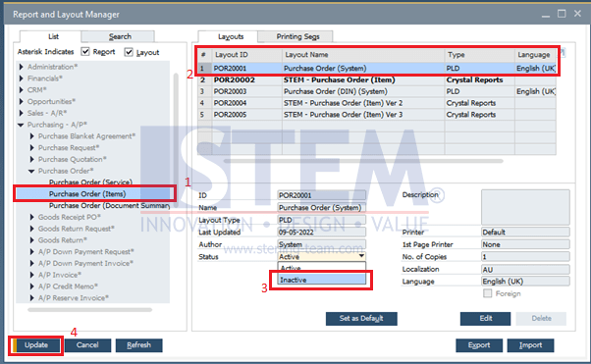Collapse the Purchasing - A/P node
The image size is (591, 364).
tap(22, 125)
